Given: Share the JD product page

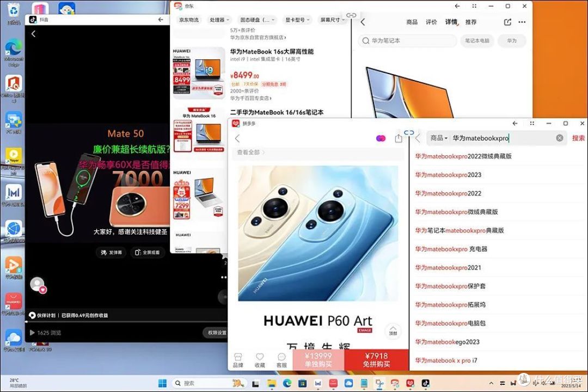Looking at the screenshot, I should click(507, 22).
